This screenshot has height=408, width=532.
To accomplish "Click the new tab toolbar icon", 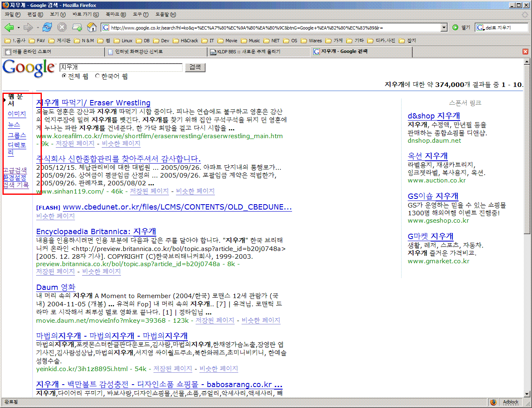I will tap(77, 27).
